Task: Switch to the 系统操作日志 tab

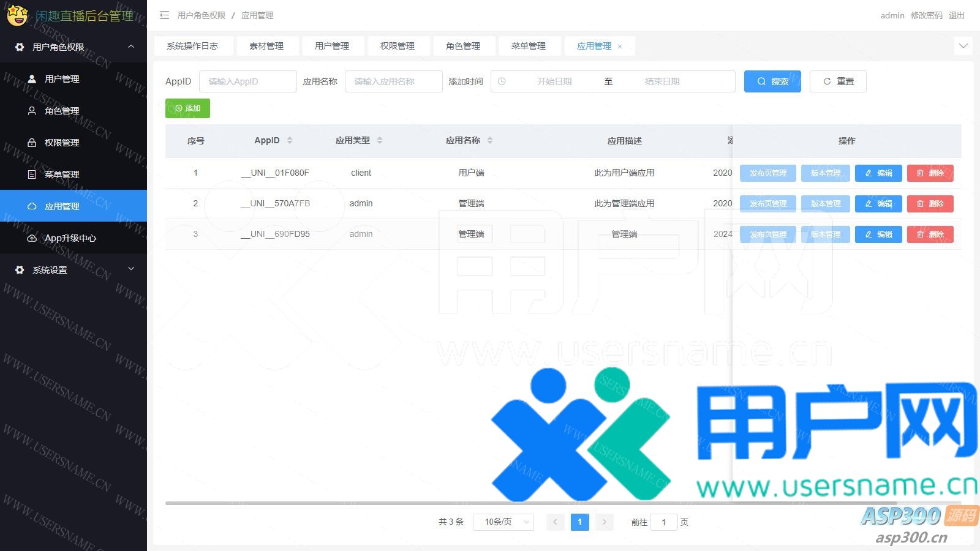Action: pyautogui.click(x=192, y=46)
